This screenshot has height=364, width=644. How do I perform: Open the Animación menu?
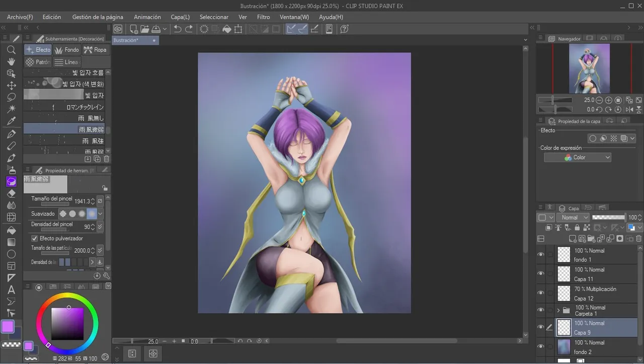click(147, 17)
